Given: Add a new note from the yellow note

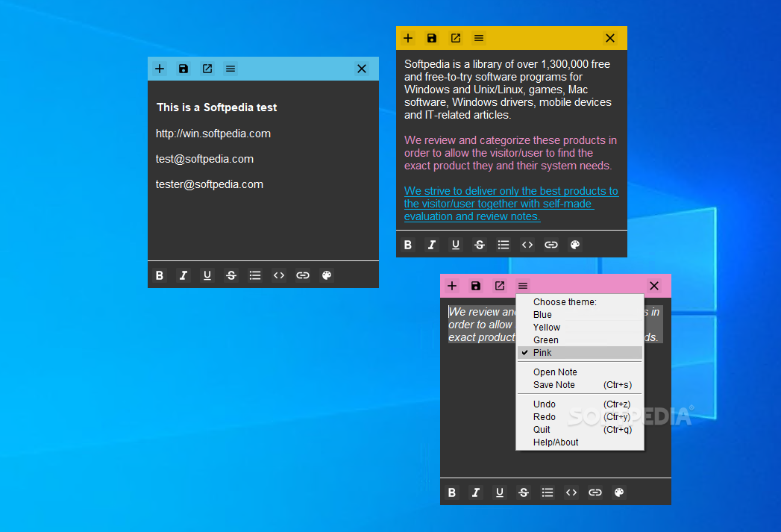Looking at the screenshot, I should pos(408,38).
